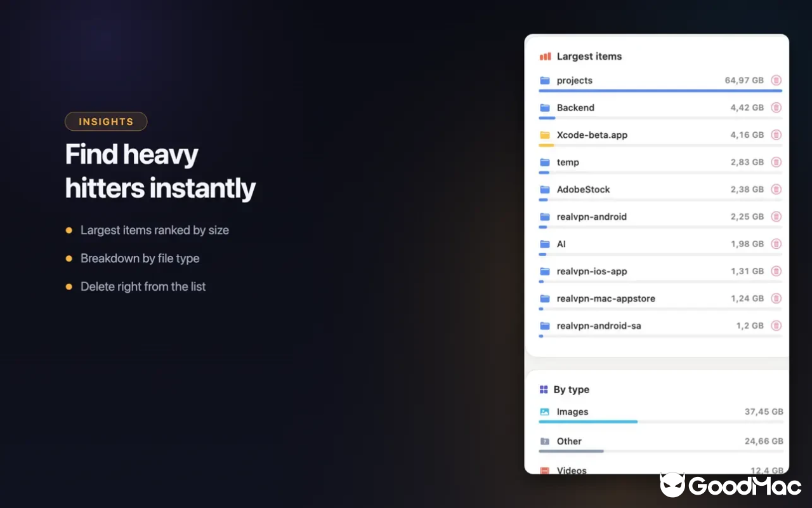Click trash icon for realvpn-android
The width and height of the screenshot is (812, 508).
point(776,217)
